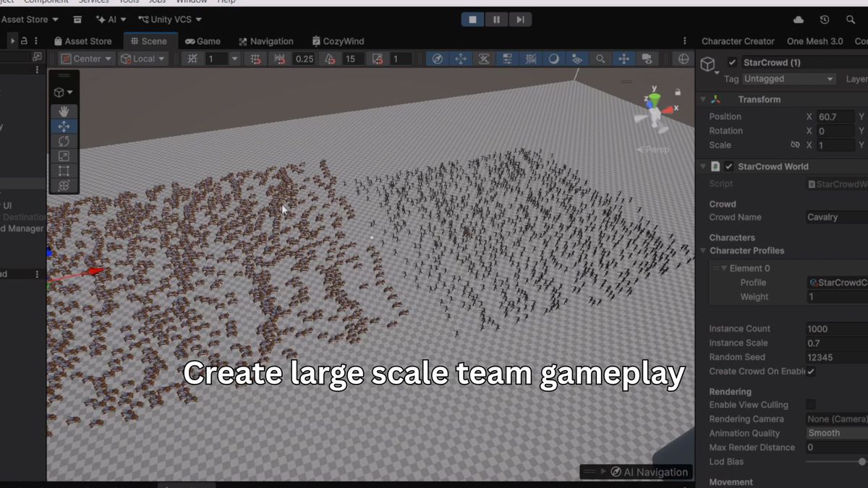Open the One Mesh 3.0 tab
Image resolution: width=868 pixels, height=488 pixels.
(x=816, y=41)
